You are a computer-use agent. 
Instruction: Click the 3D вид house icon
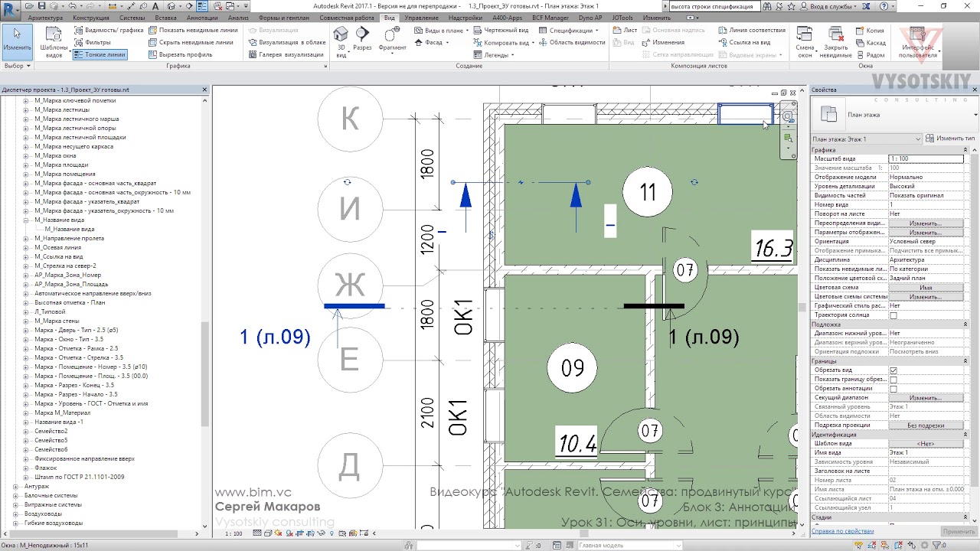(341, 34)
